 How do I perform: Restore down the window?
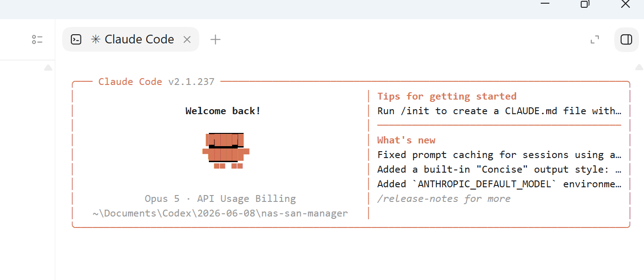[x=585, y=4]
